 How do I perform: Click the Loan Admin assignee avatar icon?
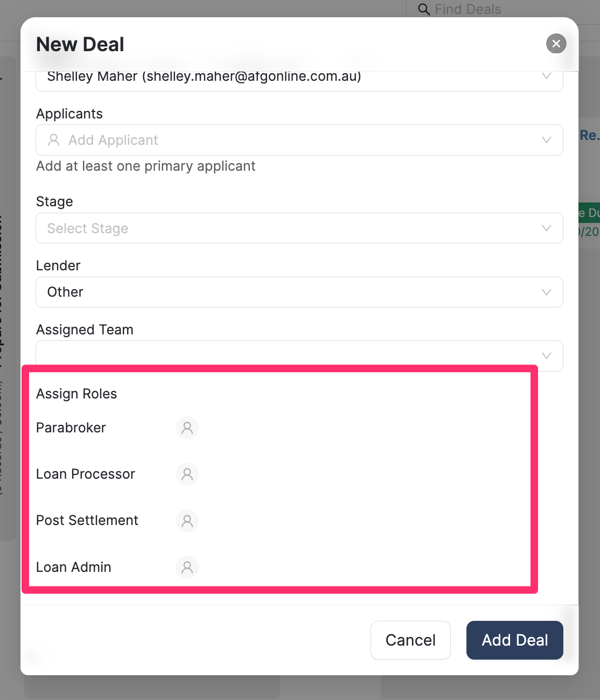click(187, 567)
